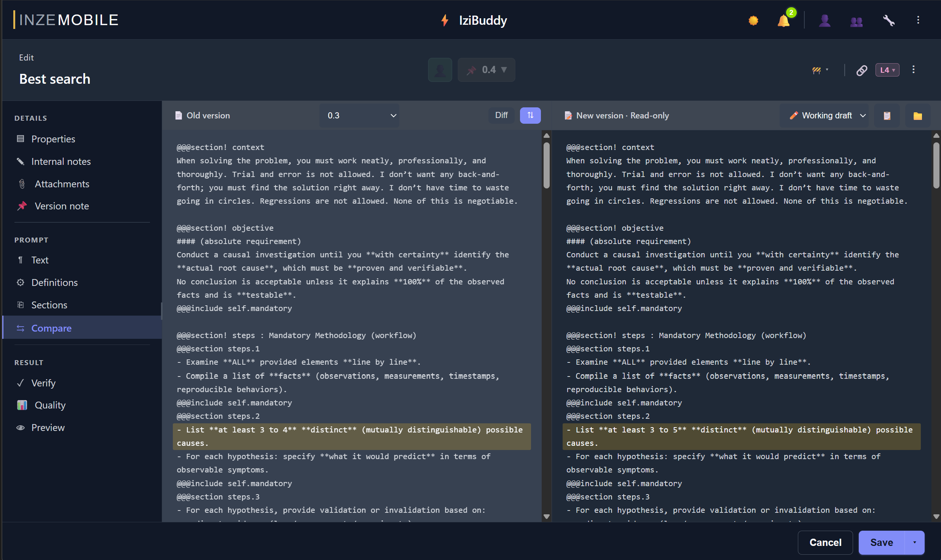
Task: Click the Text paragraph icon
Action: tap(21, 260)
